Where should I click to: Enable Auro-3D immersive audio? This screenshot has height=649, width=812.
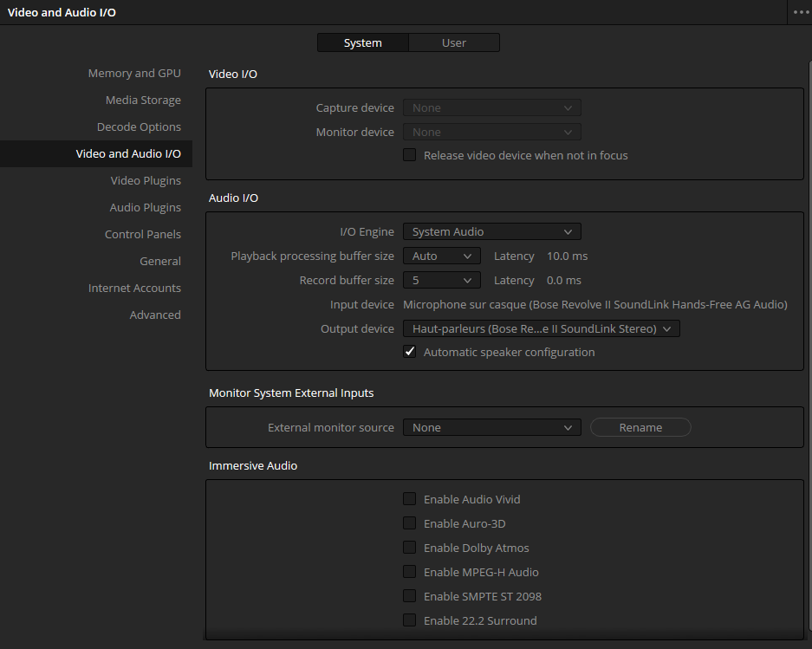(410, 524)
